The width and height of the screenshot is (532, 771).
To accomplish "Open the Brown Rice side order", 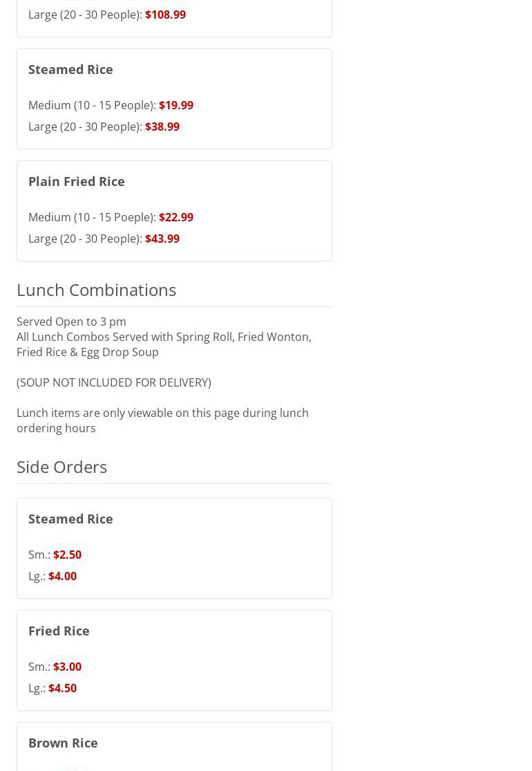I will point(63,743).
